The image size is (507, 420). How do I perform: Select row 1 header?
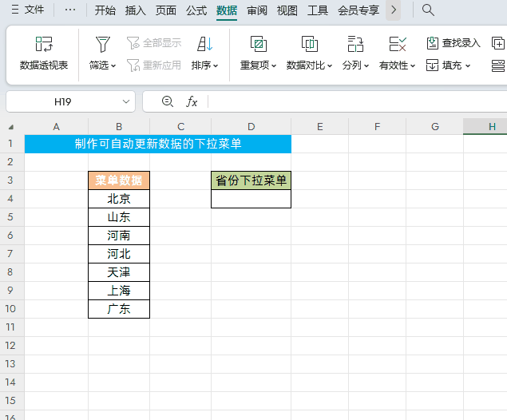12,144
